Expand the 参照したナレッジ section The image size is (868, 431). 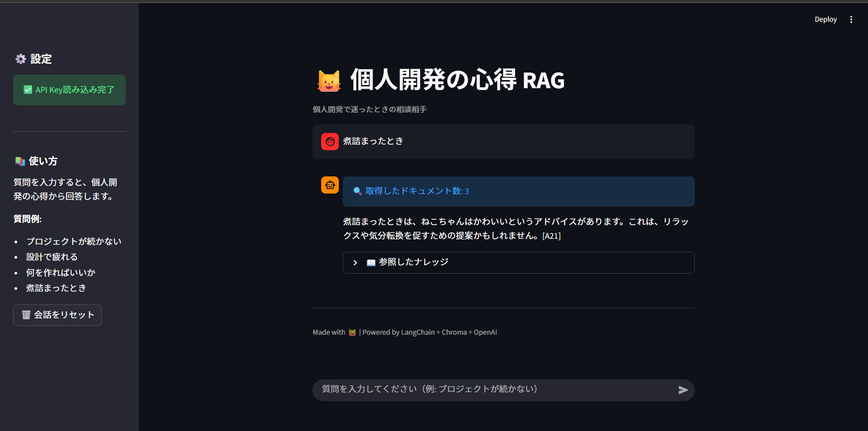click(518, 262)
